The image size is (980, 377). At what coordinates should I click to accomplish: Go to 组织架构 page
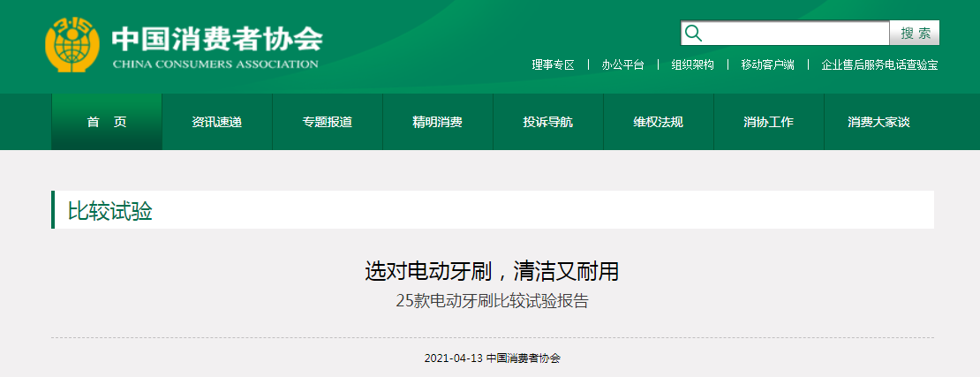click(692, 64)
